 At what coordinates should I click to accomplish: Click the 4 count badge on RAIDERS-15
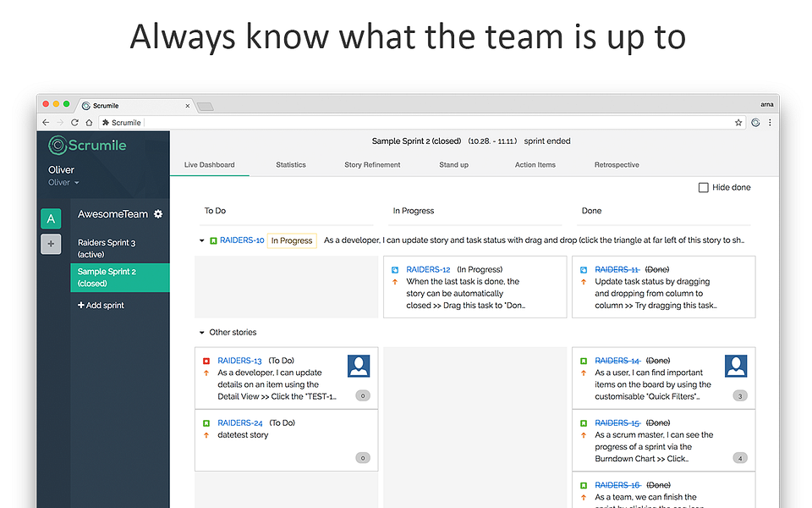pyautogui.click(x=740, y=458)
